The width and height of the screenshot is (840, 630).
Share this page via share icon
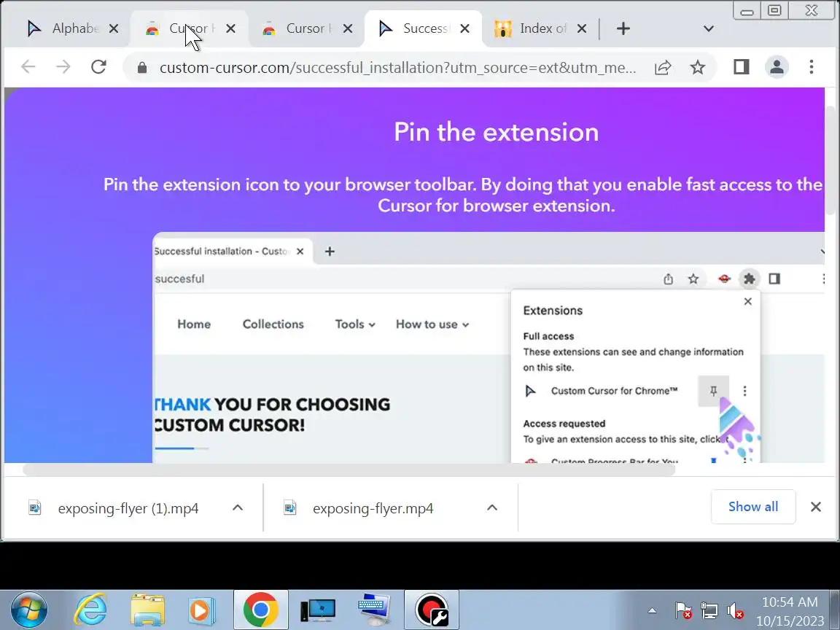[x=663, y=68]
